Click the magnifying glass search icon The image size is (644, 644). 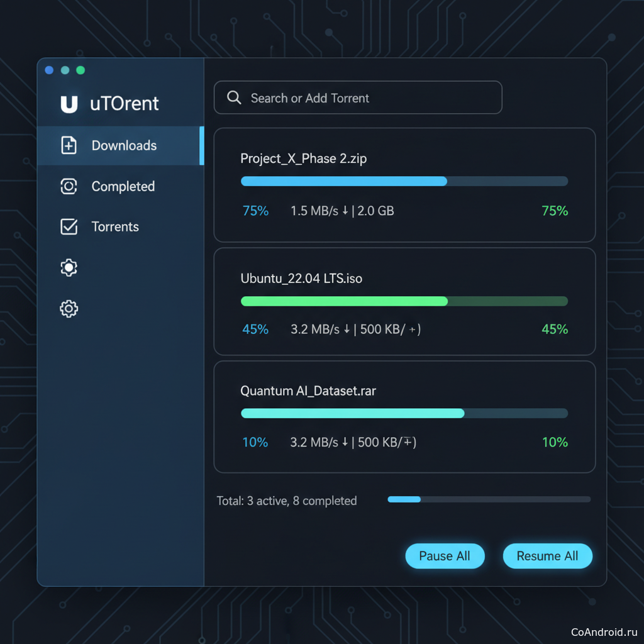[234, 97]
